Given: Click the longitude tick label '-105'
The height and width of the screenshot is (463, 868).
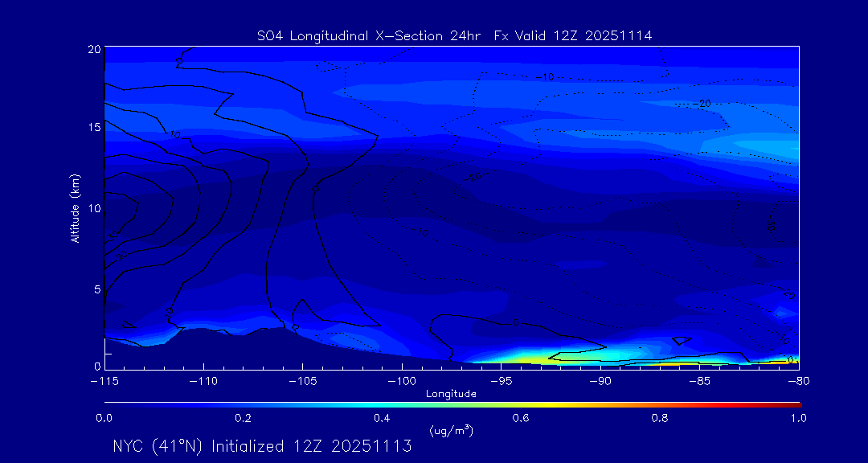Looking at the screenshot, I should pos(303,382).
